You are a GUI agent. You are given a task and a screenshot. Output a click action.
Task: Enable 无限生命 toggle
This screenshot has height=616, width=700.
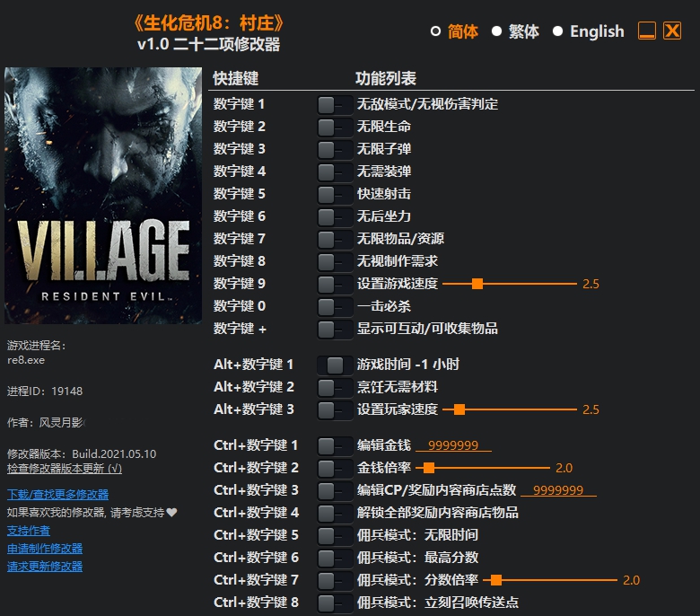pyautogui.click(x=335, y=128)
